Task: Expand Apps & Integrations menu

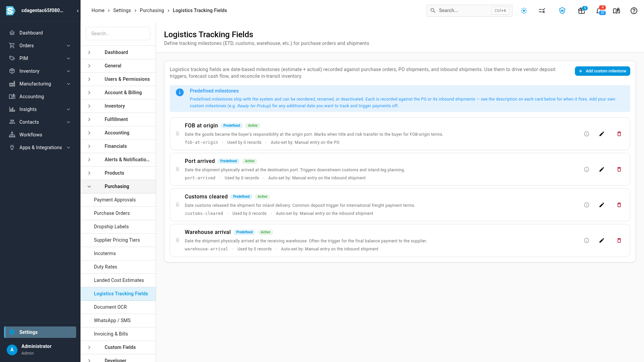Action: (40, 147)
